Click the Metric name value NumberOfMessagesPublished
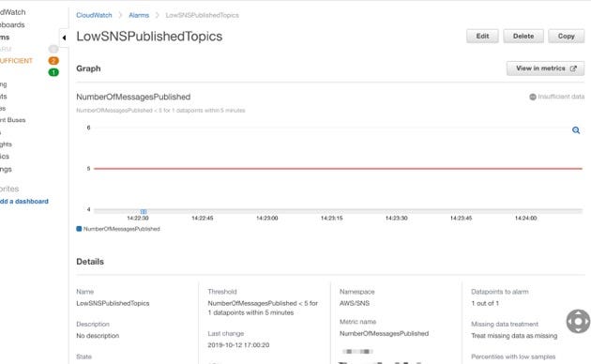The width and height of the screenshot is (591, 364). (384, 333)
